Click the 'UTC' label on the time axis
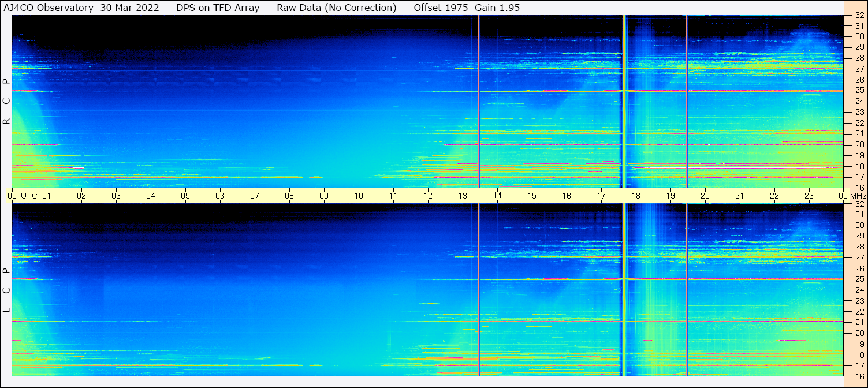 tap(29, 196)
